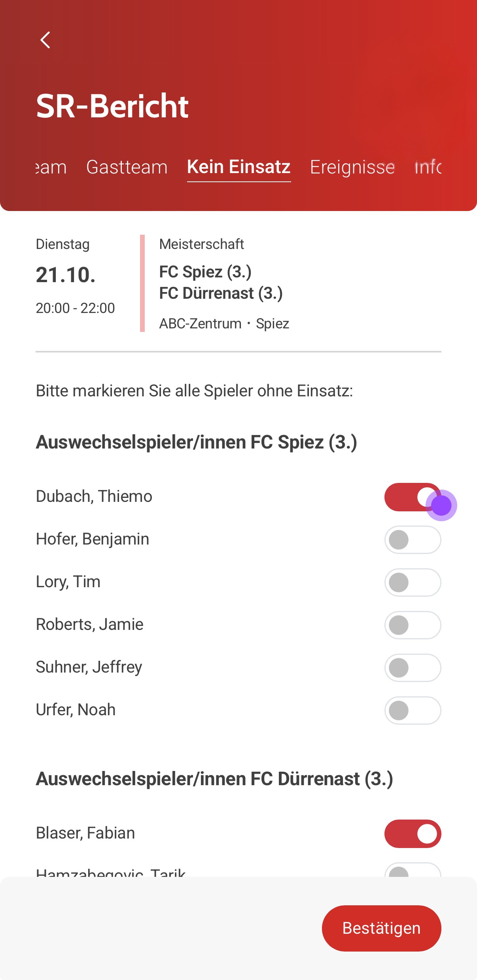Toggle the Hamzabegovic, Tarik switch
Viewport: 477px width, 980px height.
[412, 871]
